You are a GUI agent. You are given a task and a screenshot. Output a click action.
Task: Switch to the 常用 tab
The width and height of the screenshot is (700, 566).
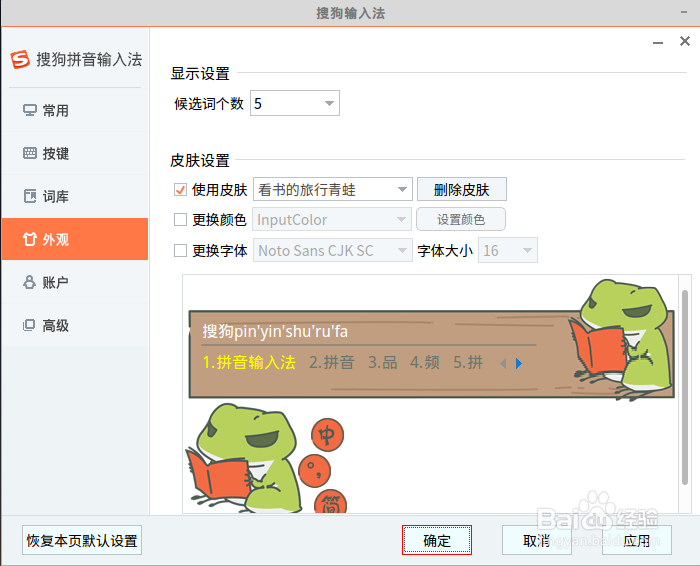click(x=75, y=110)
